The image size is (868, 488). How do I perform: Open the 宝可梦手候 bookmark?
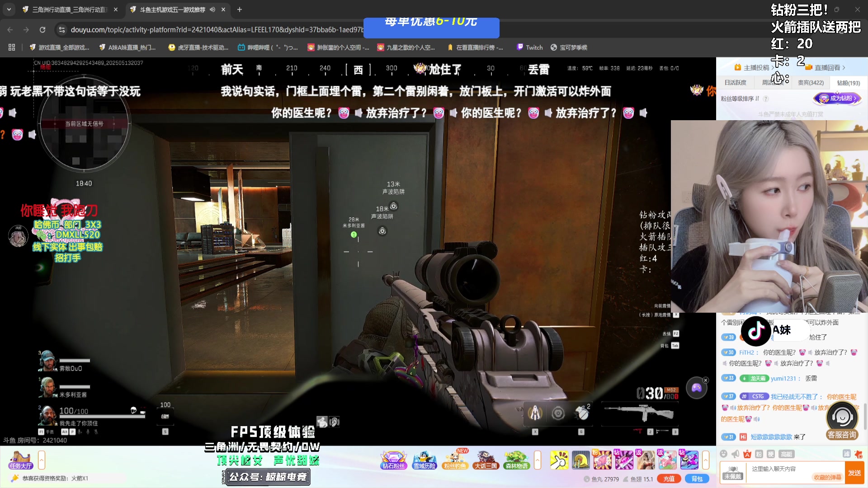[569, 47]
